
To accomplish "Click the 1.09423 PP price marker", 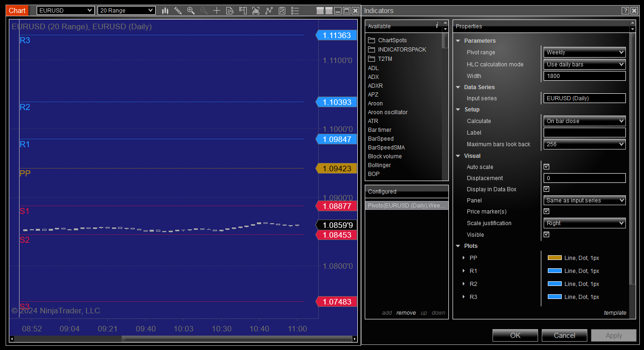I will coord(336,169).
